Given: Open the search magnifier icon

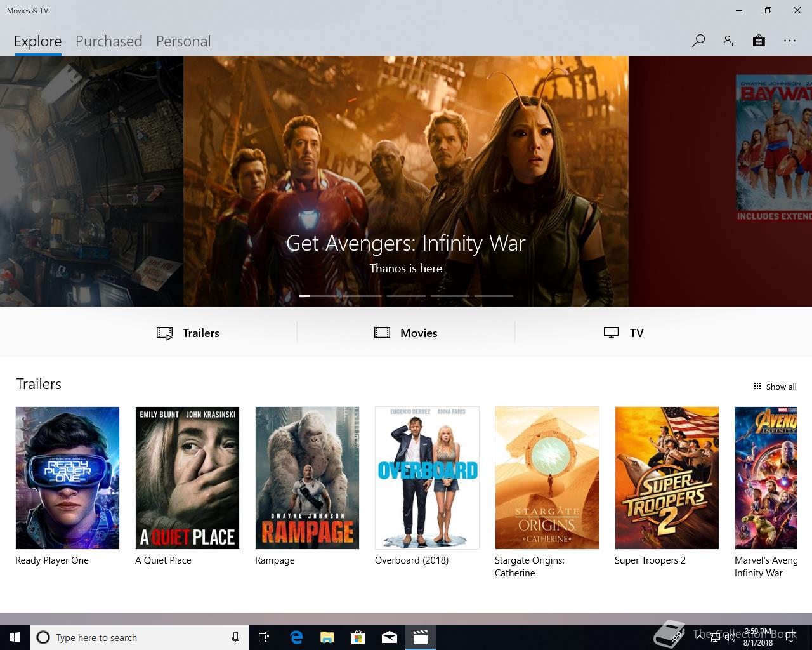Looking at the screenshot, I should click(698, 41).
